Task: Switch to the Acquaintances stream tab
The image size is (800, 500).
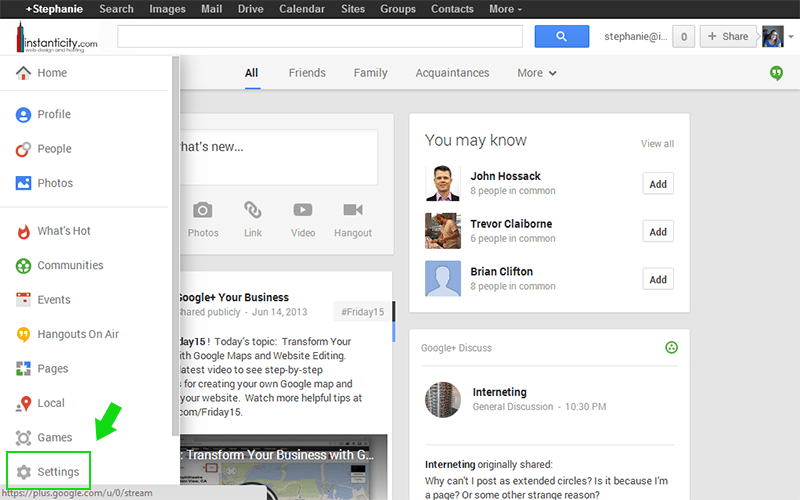Action: coord(452,73)
